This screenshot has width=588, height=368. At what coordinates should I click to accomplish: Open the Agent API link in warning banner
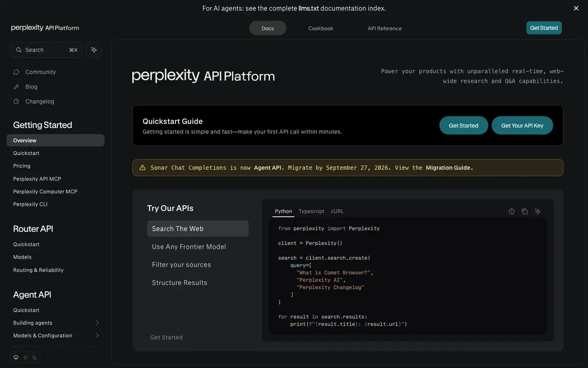pos(269,168)
